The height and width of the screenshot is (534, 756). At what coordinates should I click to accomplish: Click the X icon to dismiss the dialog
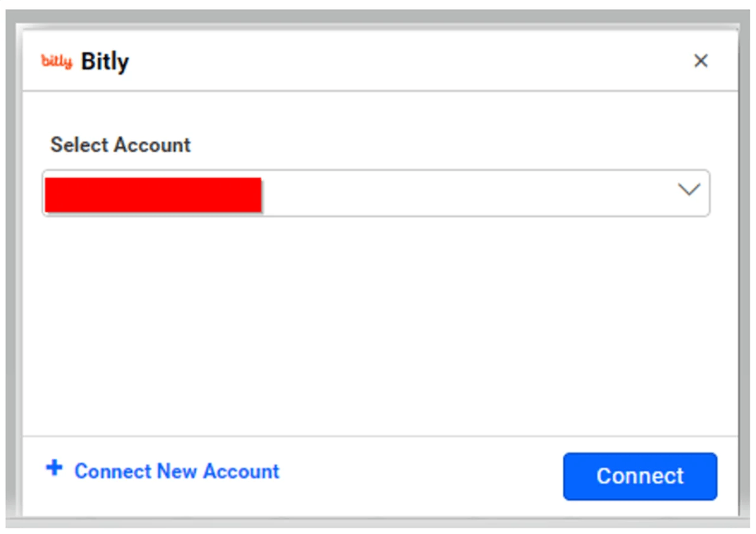click(x=701, y=61)
